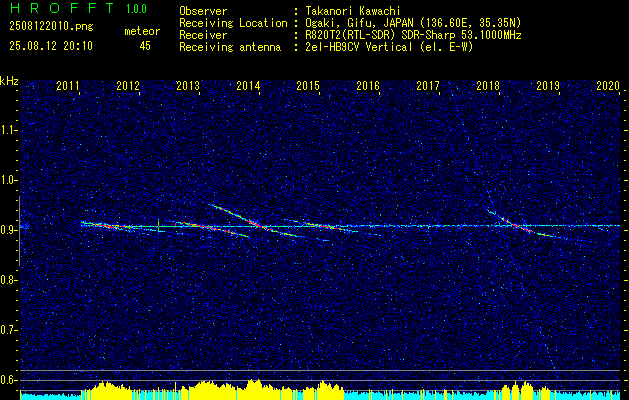The height and width of the screenshot is (400, 629).
Task: Click the green crosshair marker on the carrier line
Action: pyautogui.click(x=159, y=226)
